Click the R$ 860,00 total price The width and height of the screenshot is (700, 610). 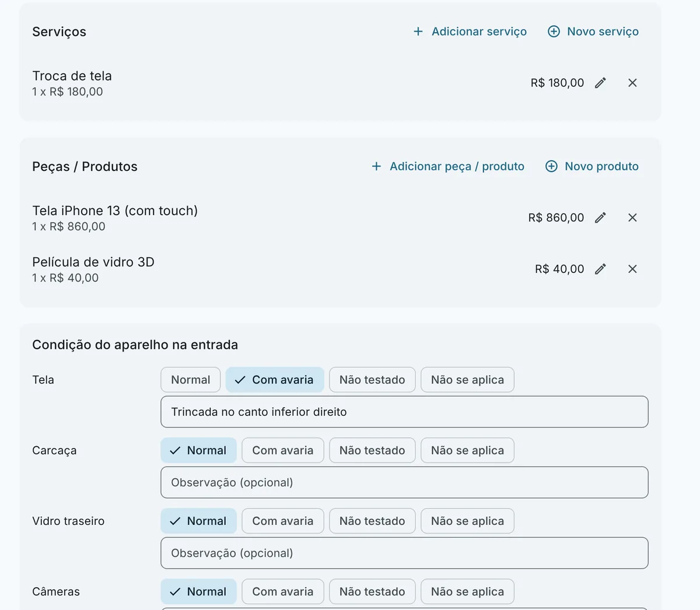(x=556, y=218)
